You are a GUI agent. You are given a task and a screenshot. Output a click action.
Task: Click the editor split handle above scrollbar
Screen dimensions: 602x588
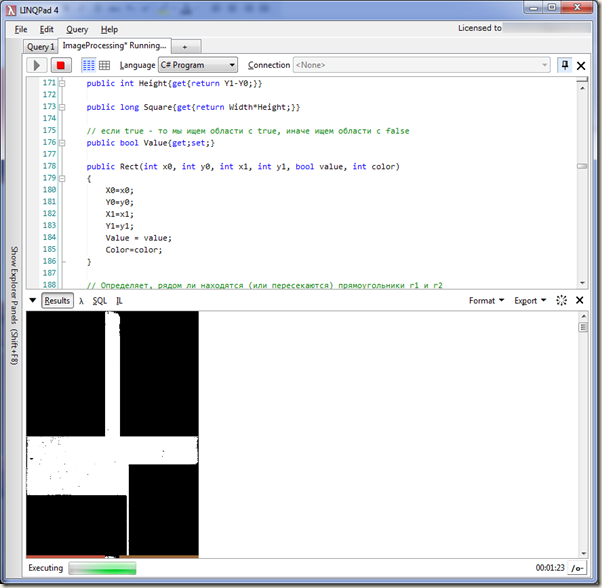coord(582,80)
